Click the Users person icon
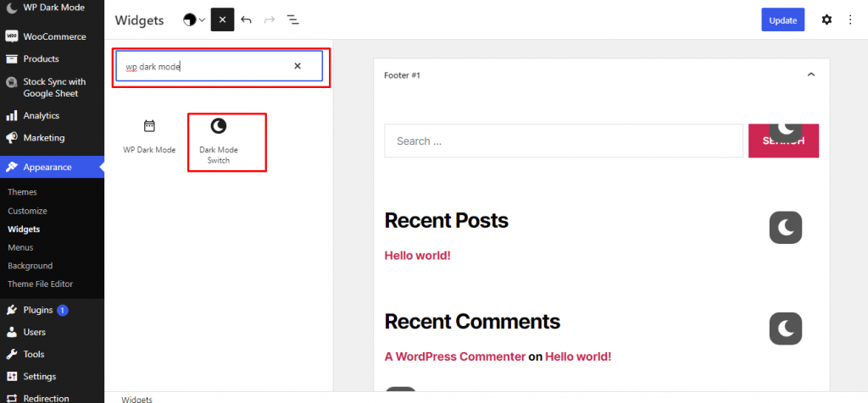The image size is (868, 403). 11,332
